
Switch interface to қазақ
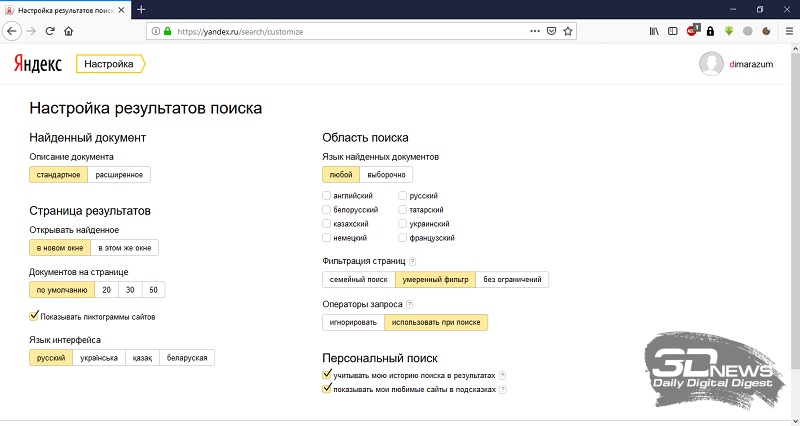coord(143,358)
